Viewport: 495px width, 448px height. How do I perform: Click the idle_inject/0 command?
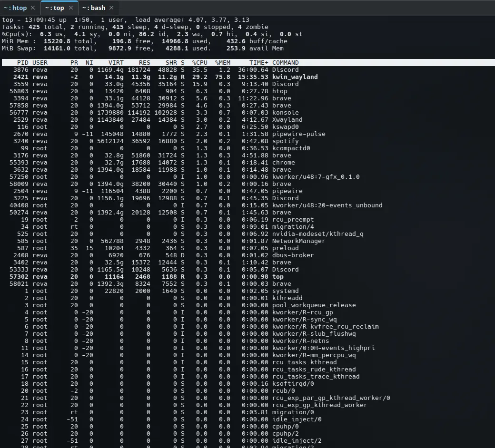point(297,419)
